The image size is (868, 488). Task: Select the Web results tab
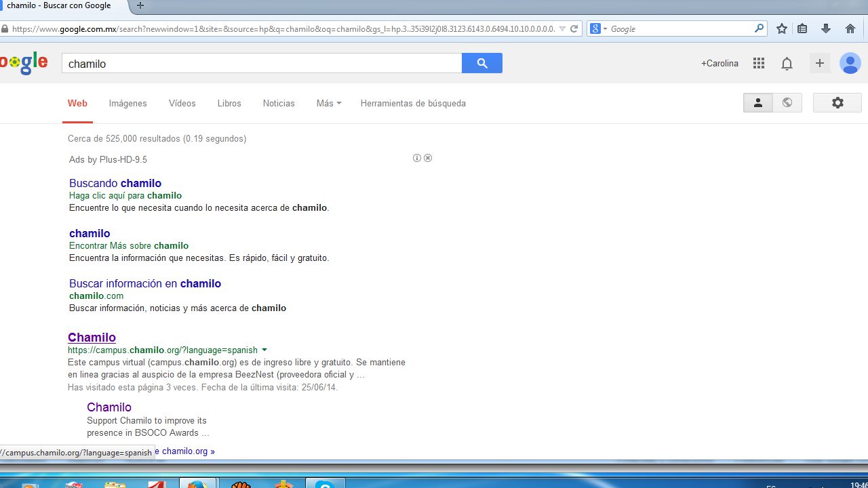pyautogui.click(x=77, y=104)
